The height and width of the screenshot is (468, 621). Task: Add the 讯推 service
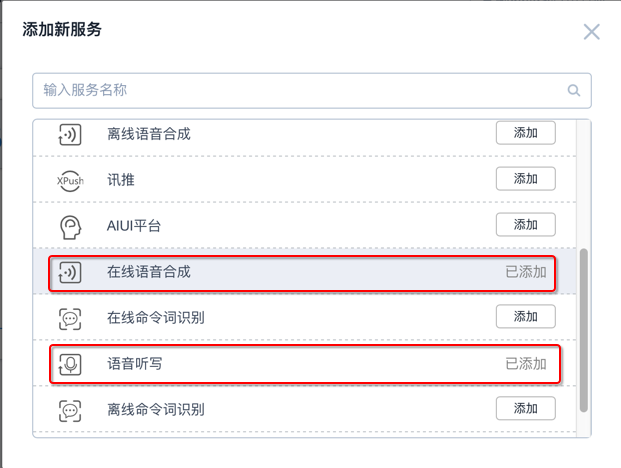(525, 179)
